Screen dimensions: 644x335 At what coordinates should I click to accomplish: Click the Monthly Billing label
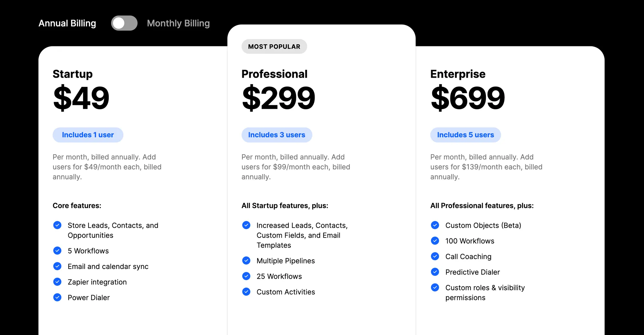point(178,23)
